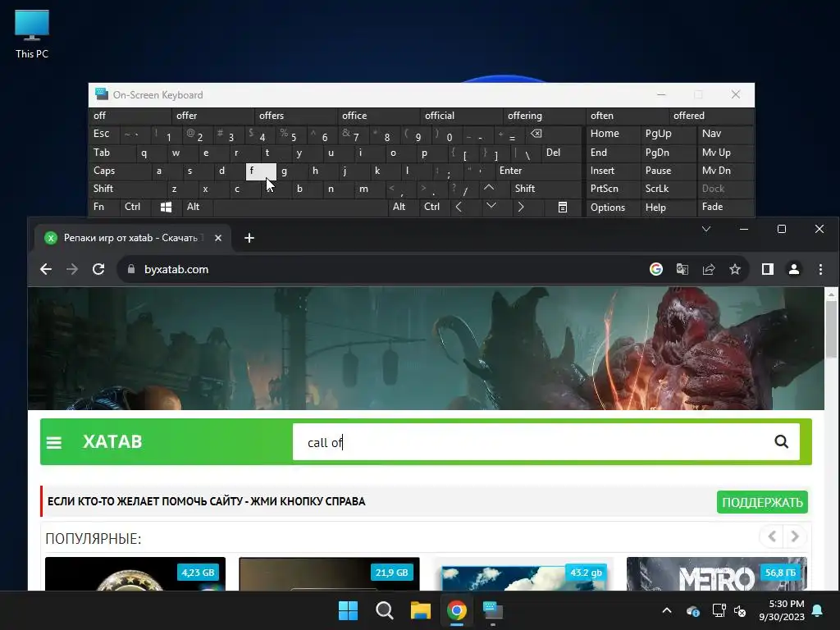Click the Windows logo key on On-Screen Keyboard
The image size is (840, 630).
166,207
